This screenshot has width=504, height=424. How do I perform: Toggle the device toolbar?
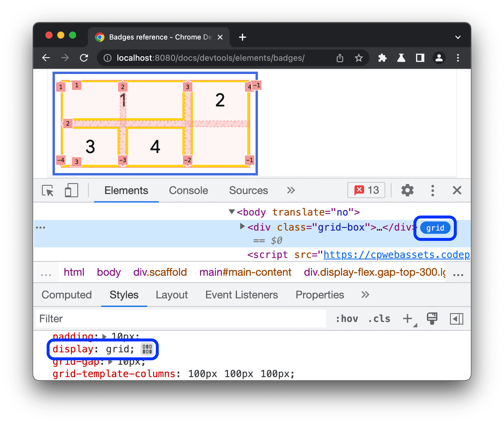tap(71, 190)
